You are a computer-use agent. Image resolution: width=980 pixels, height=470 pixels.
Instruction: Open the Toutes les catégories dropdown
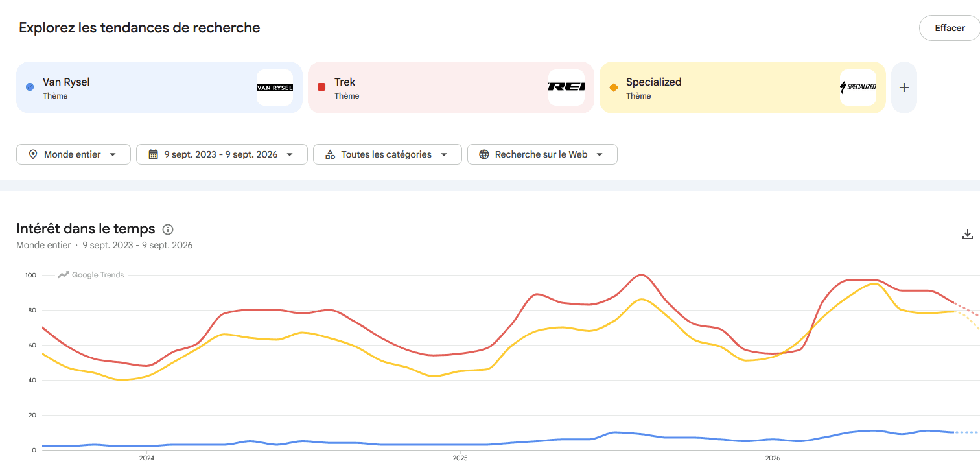[x=387, y=154]
